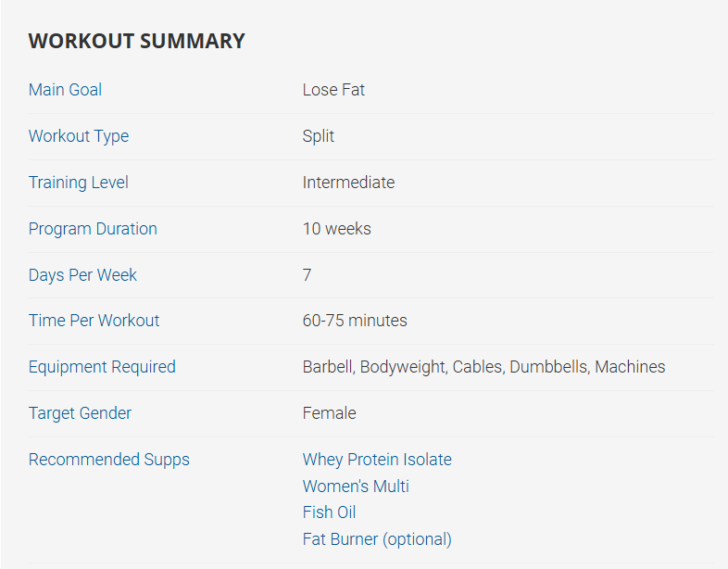Select the Training Level label link

79,183
